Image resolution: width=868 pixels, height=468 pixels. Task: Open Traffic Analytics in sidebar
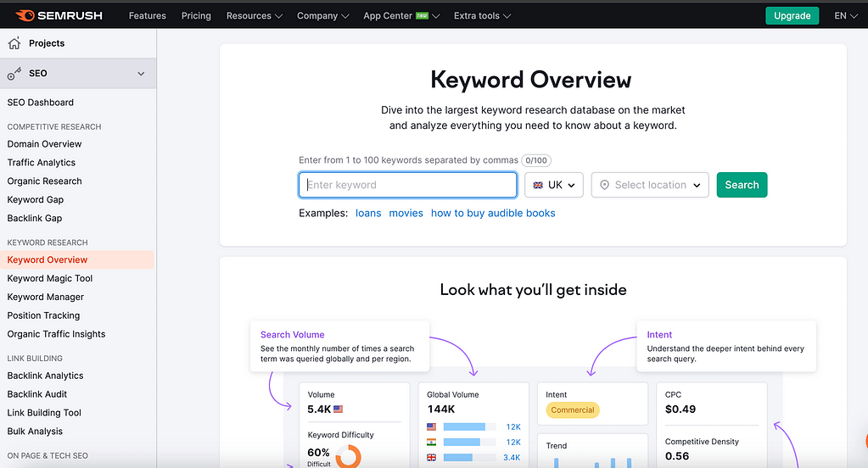tap(42, 163)
